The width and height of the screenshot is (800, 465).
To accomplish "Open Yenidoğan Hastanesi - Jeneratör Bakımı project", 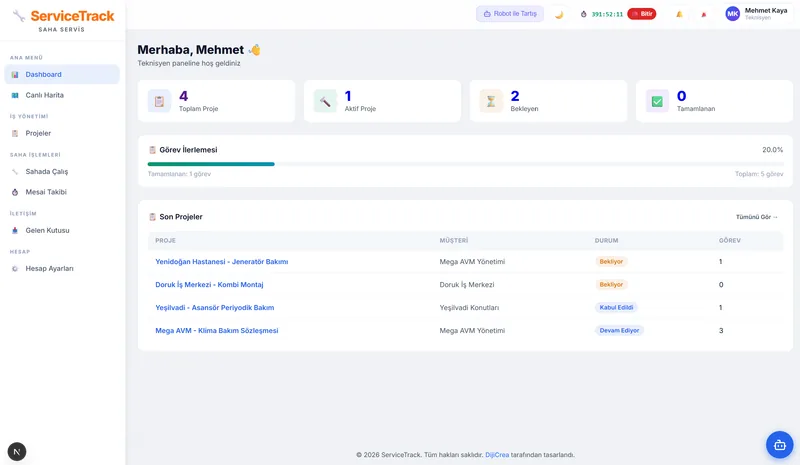I will (x=221, y=261).
